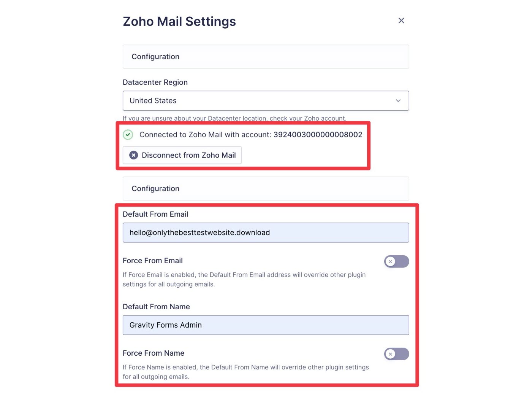Click the X icon in Disconnect button

pyautogui.click(x=134, y=155)
